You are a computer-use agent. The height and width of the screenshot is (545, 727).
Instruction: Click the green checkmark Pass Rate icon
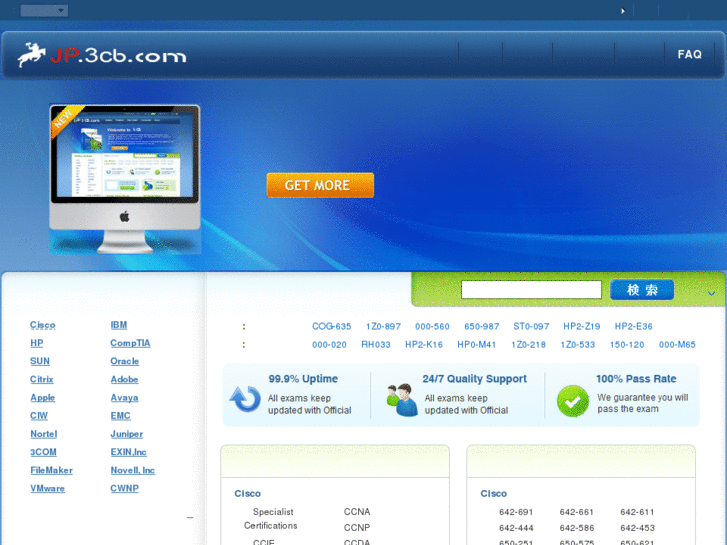[573, 401]
